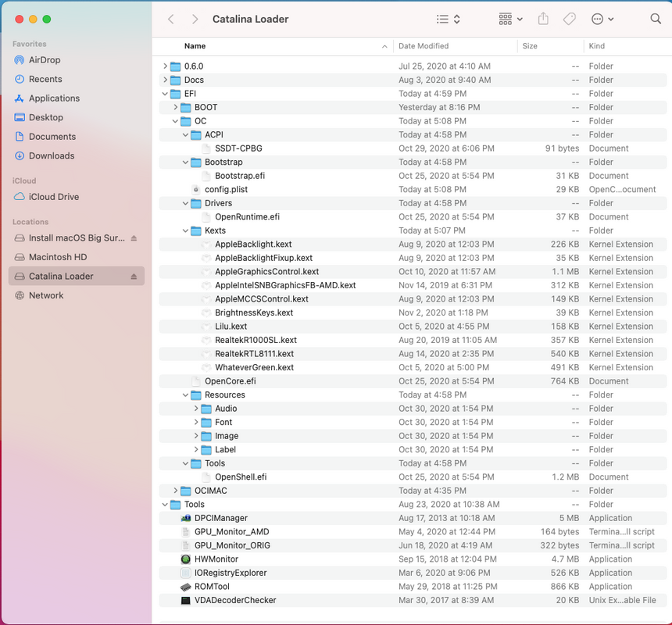The height and width of the screenshot is (625, 672).
Task: Sort by the Date Modified column
Action: click(x=424, y=46)
